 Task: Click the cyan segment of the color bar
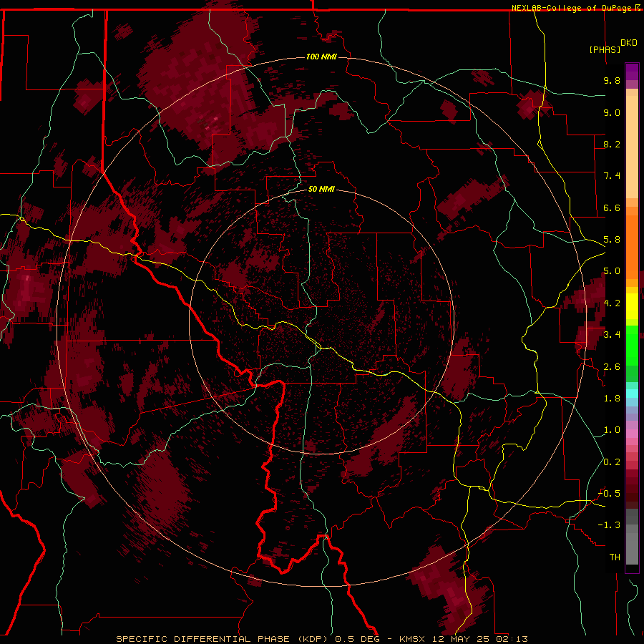632,394
